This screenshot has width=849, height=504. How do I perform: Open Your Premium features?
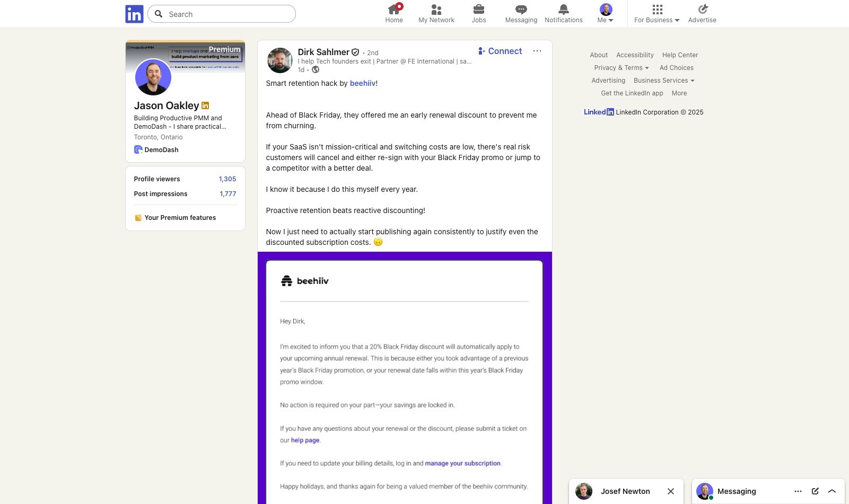[180, 218]
